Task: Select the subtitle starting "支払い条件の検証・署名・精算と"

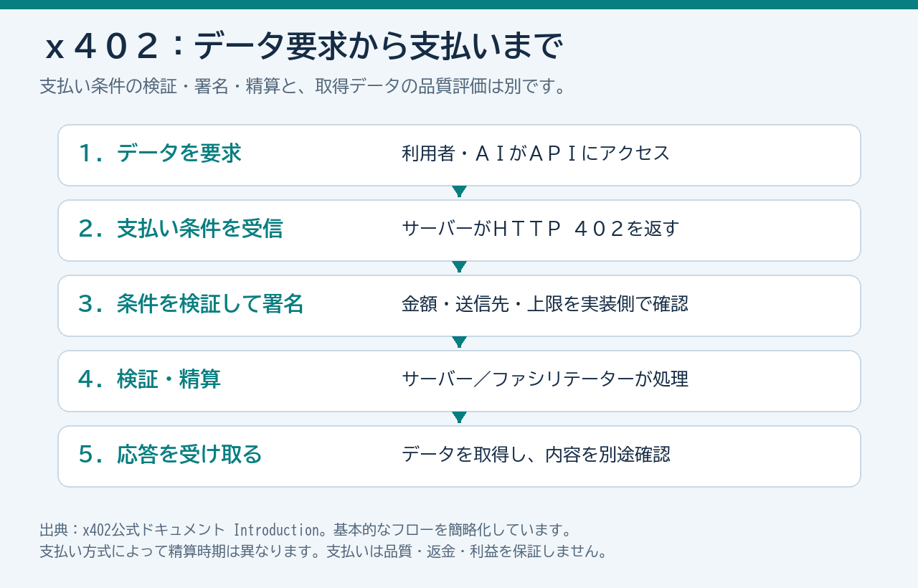Action: pos(304,86)
